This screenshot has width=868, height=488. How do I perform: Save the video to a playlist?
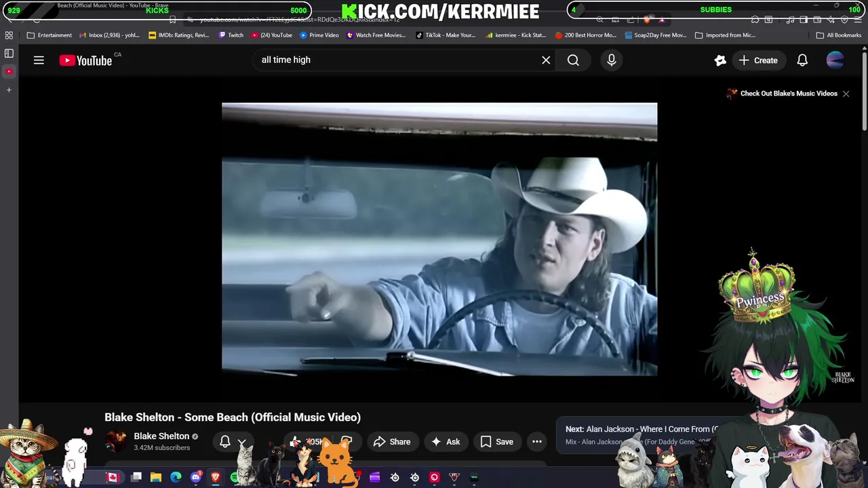[497, 442]
